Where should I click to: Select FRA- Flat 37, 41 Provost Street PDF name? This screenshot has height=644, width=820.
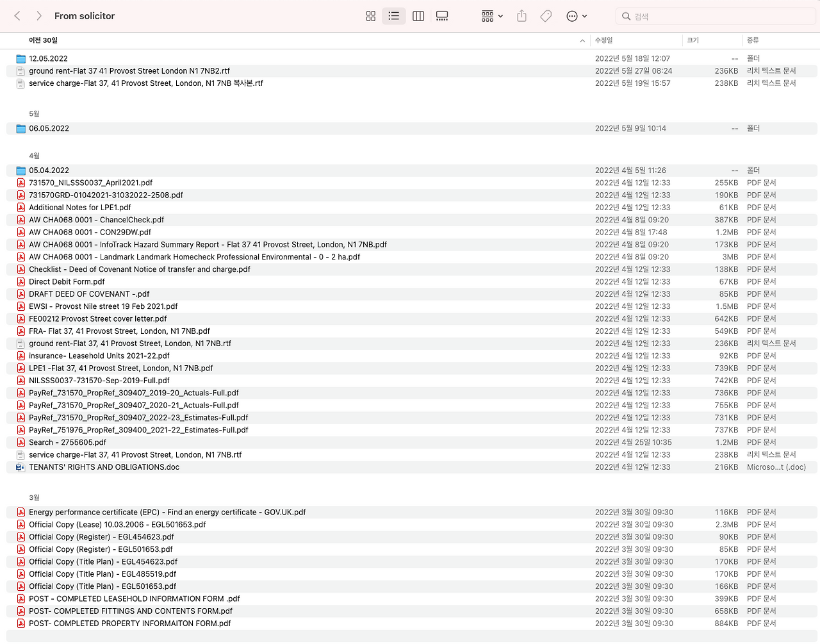click(x=119, y=331)
